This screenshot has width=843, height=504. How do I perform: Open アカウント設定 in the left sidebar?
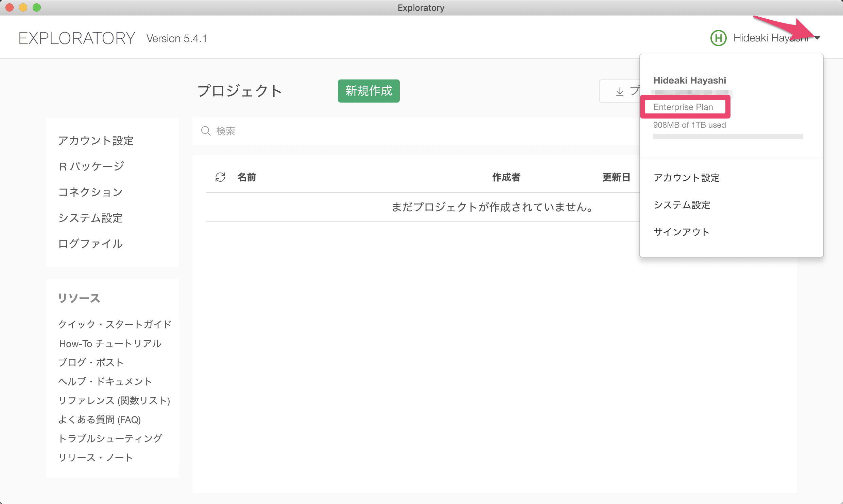pos(96,140)
